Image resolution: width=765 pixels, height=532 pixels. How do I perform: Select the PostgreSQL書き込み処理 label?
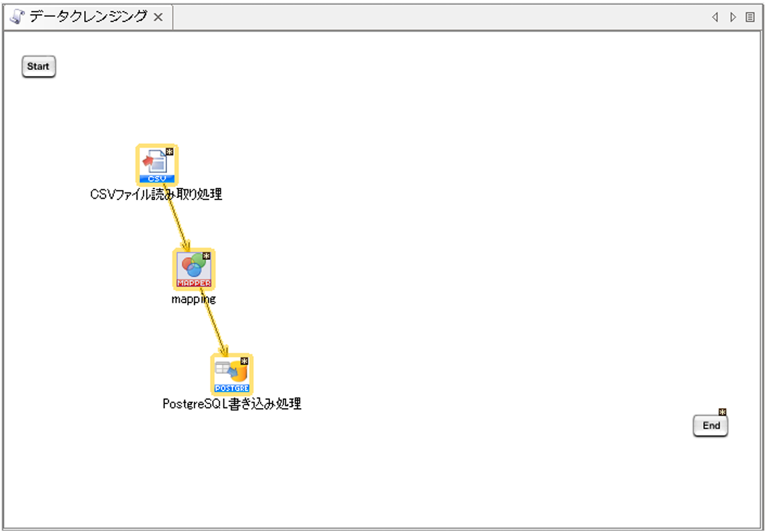[x=232, y=404]
